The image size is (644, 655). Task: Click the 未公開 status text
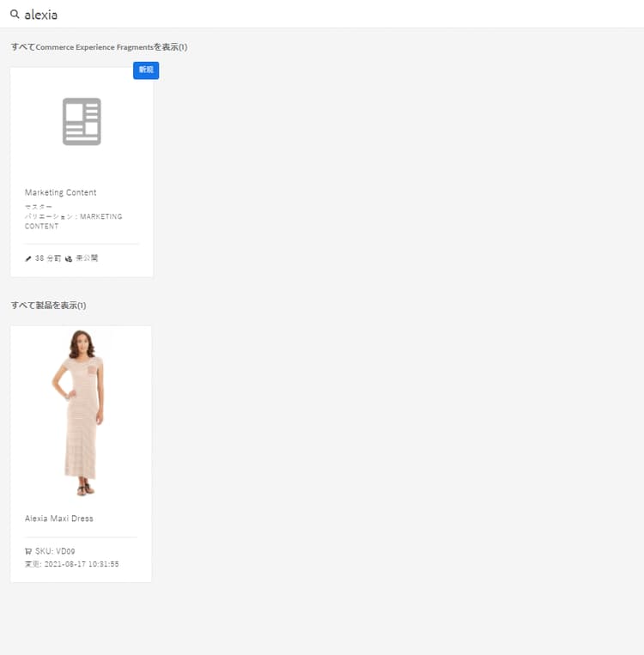click(x=87, y=258)
